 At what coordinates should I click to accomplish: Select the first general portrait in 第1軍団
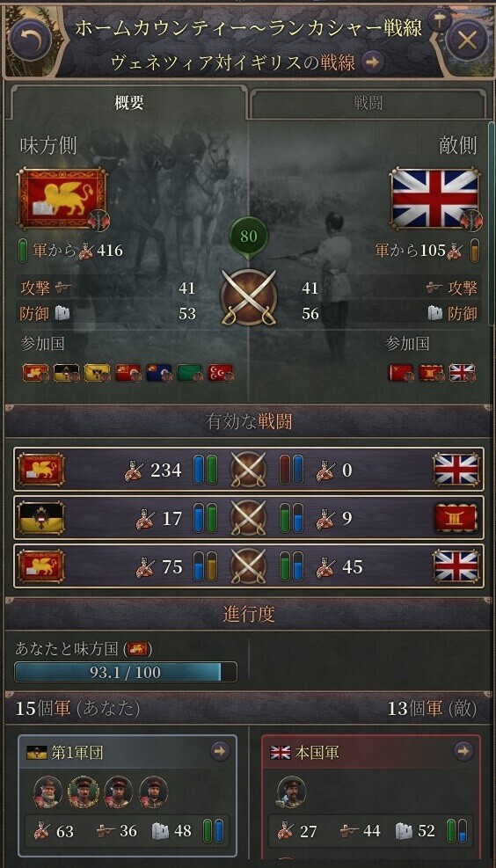[x=48, y=791]
